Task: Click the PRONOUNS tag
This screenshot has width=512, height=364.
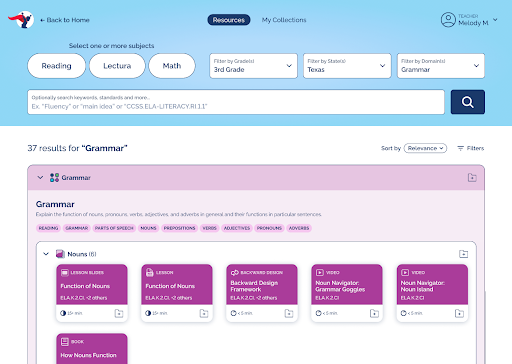Action: click(x=269, y=228)
